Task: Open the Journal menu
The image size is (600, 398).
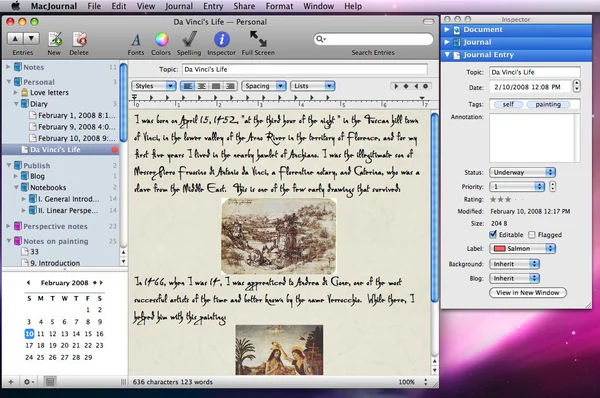Action: 179,6
